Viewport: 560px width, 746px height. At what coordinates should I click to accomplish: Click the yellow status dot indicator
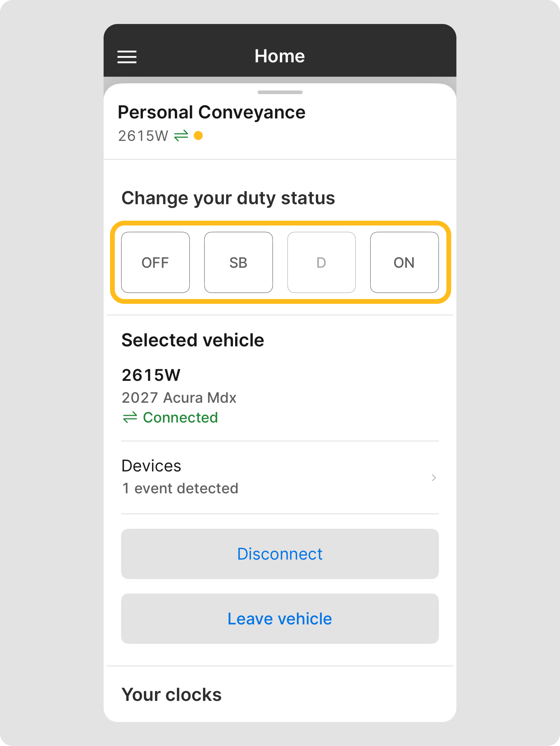[198, 136]
